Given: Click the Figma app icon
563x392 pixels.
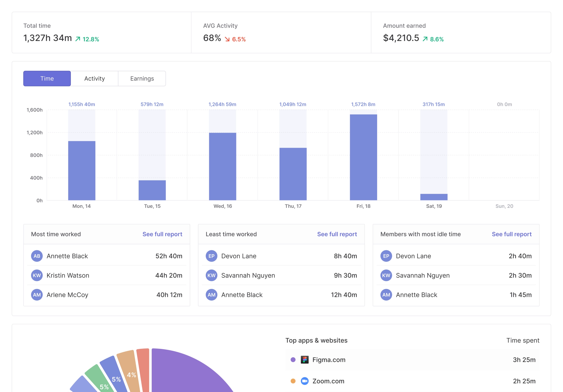Looking at the screenshot, I should coord(305,360).
